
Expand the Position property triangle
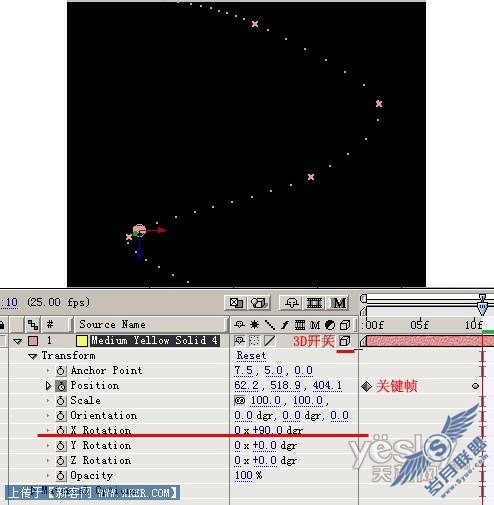[48, 386]
